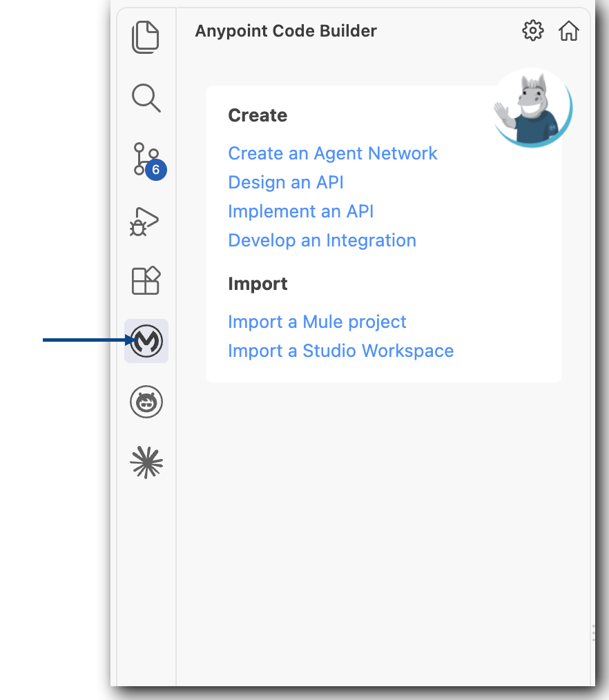Open the Search view
609x700 pixels.
(x=146, y=97)
